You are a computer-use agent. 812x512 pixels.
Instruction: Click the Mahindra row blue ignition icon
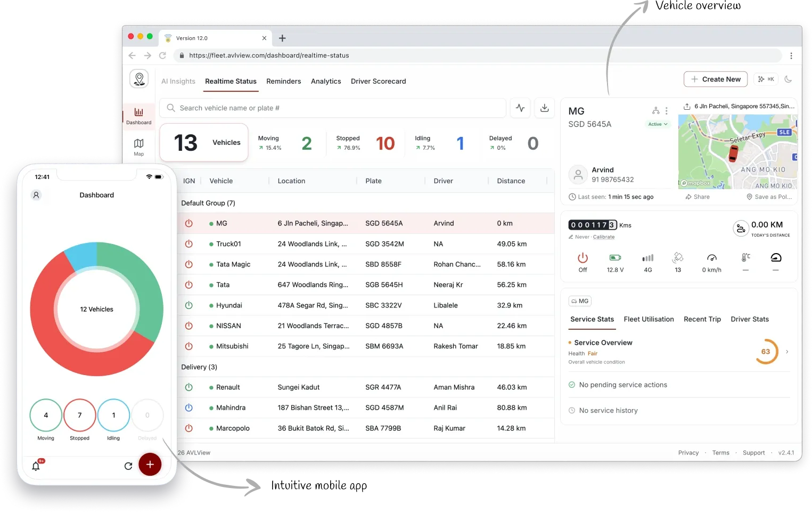[188, 408]
